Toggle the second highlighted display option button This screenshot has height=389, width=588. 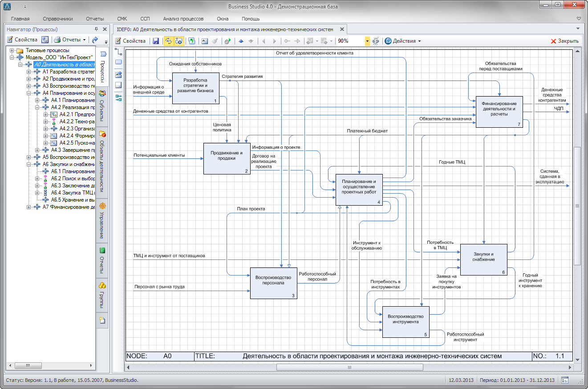(x=178, y=41)
